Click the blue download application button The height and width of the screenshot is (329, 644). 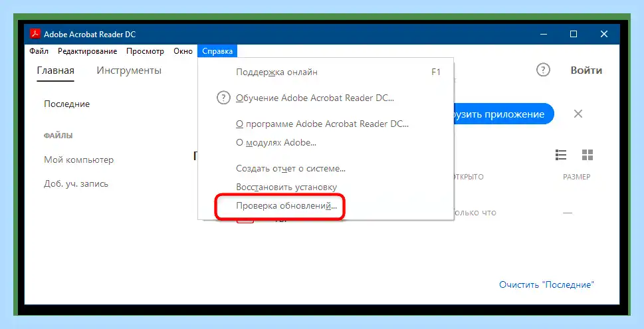click(504, 114)
